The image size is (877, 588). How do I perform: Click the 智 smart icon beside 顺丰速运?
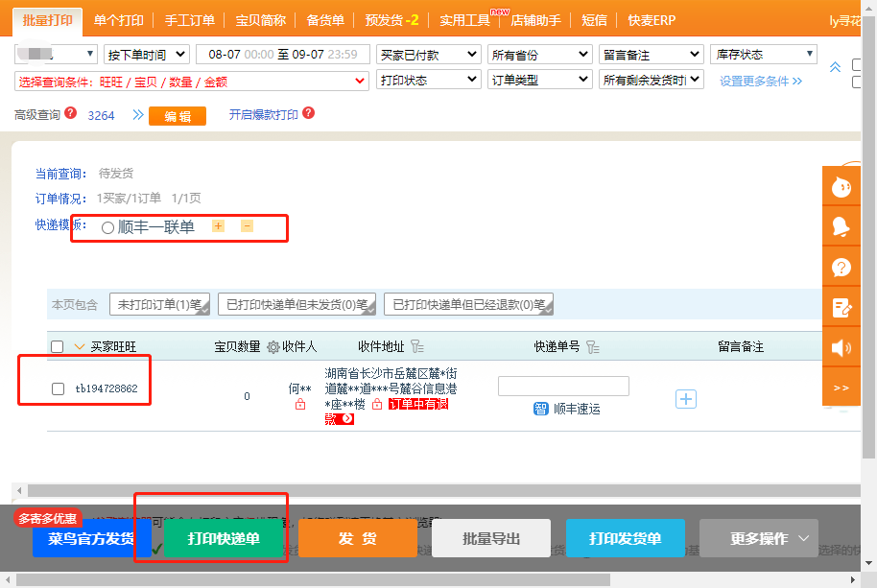541,409
